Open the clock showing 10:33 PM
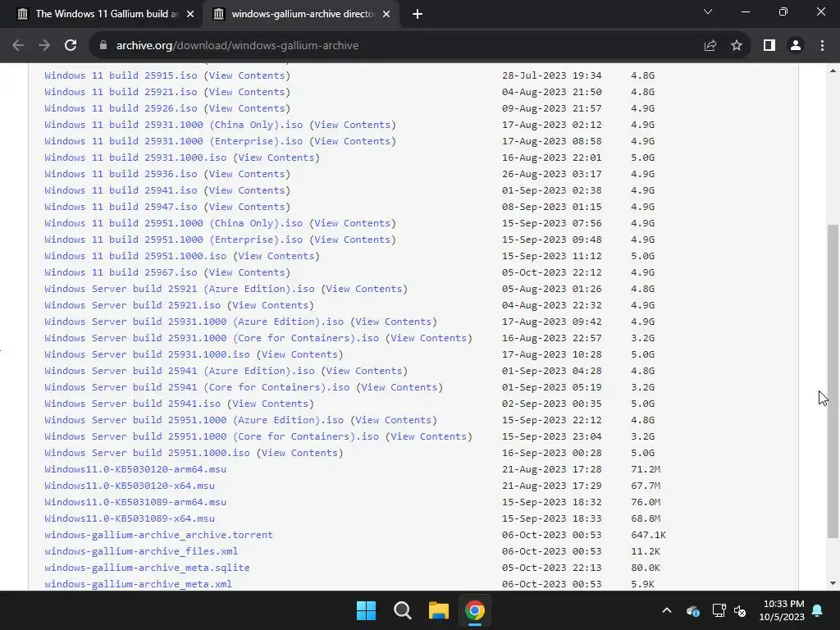Viewport: 840px width, 630px height. coord(782,610)
